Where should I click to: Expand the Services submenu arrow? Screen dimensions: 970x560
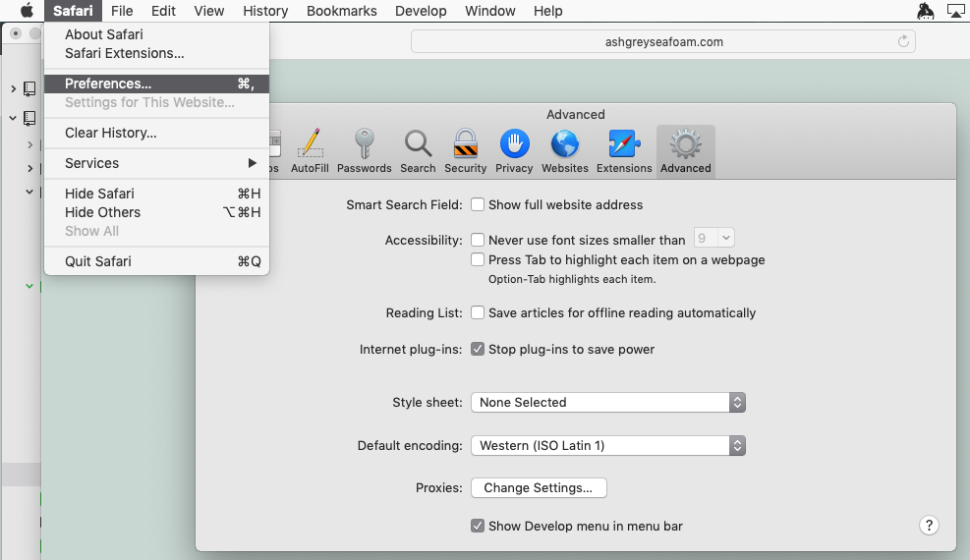[x=252, y=163]
